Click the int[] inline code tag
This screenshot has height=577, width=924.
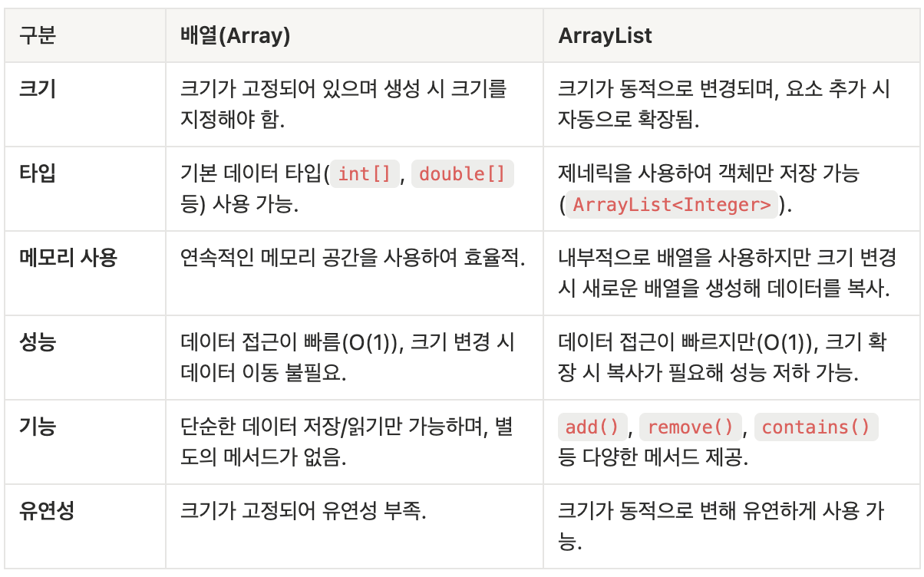click(365, 174)
